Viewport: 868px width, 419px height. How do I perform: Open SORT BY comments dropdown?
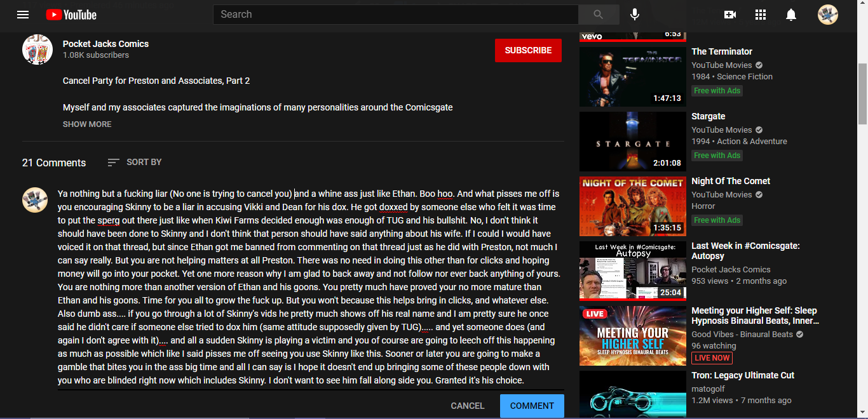(x=135, y=163)
